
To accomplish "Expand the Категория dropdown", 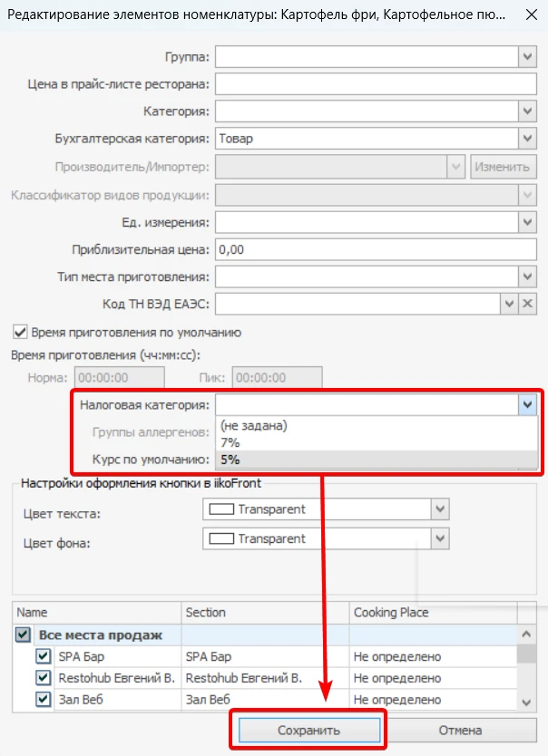I will (x=527, y=111).
